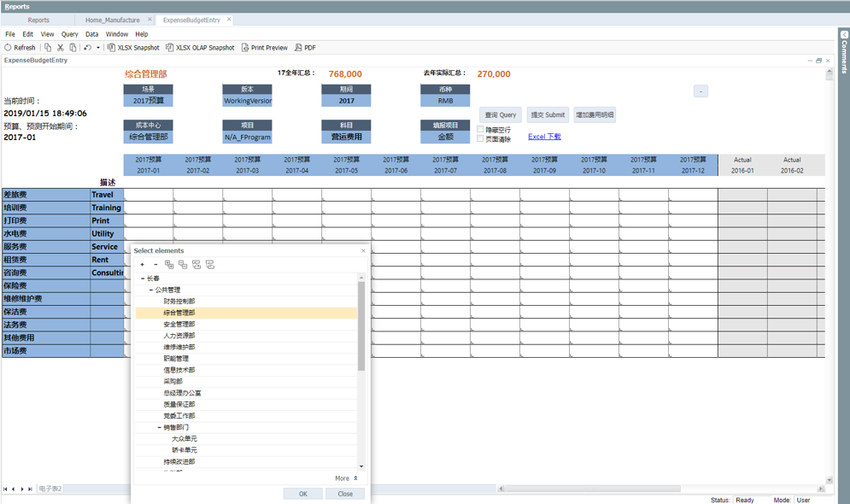Screen dimensions: 850x504
Task: Open the 填报项目 selector showing 金额
Action: (x=445, y=138)
